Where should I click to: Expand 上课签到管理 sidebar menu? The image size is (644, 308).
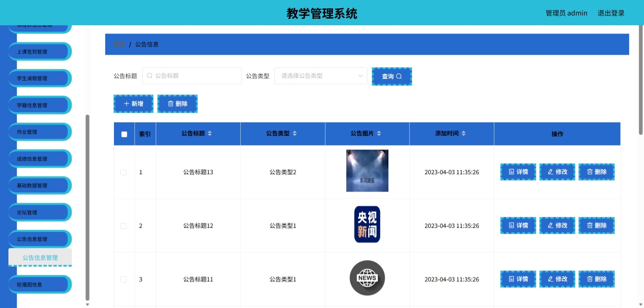[x=39, y=52]
